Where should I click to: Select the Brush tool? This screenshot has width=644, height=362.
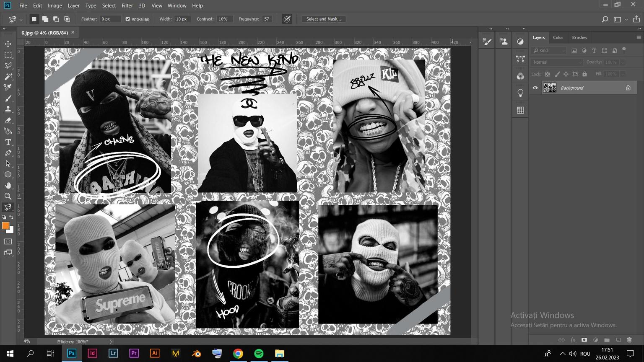coord(8,98)
